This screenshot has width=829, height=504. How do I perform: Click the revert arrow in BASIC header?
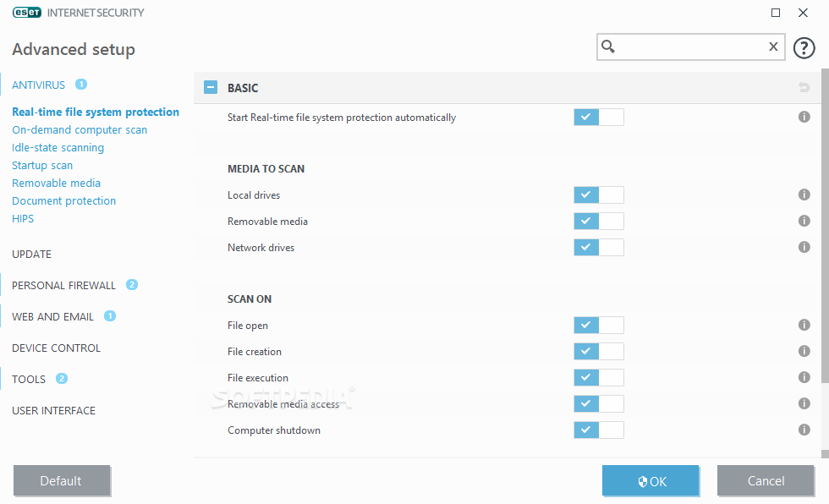click(x=804, y=88)
